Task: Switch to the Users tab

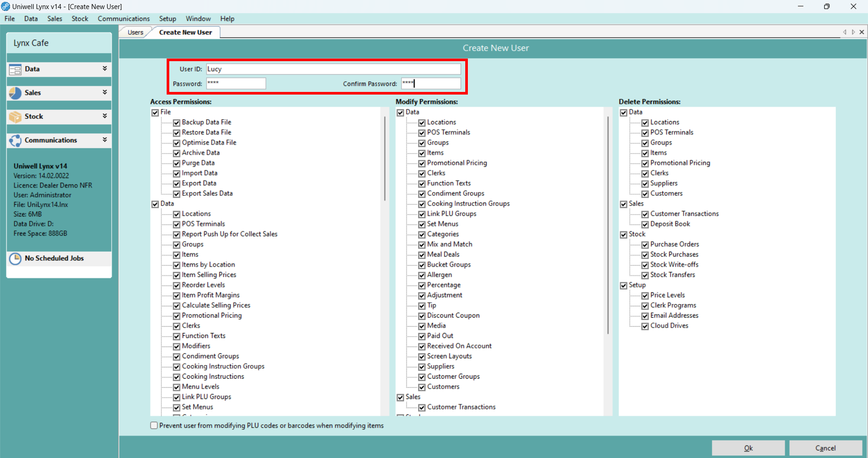Action: point(135,33)
